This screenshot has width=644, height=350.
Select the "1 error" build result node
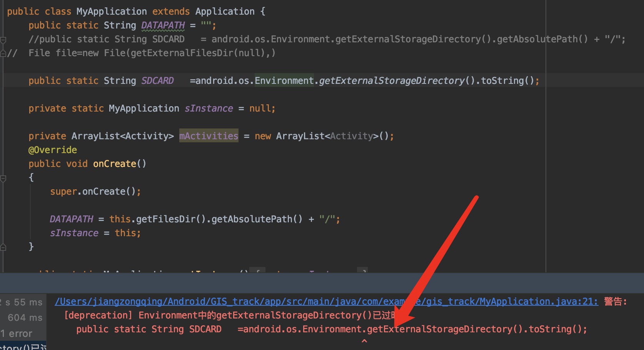(x=17, y=333)
